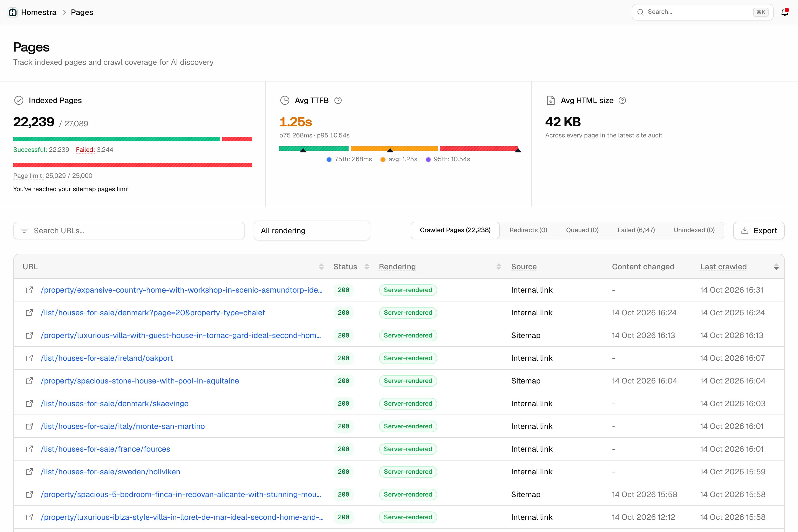Click the Failed: 3,244 label
Image resolution: width=798 pixels, height=532 pixels.
[94, 150]
